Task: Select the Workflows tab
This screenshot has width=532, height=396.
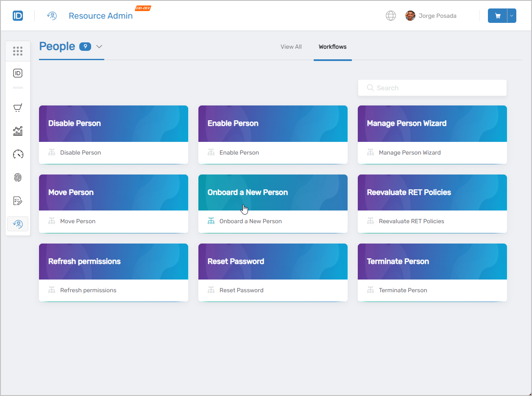Action: [332, 47]
